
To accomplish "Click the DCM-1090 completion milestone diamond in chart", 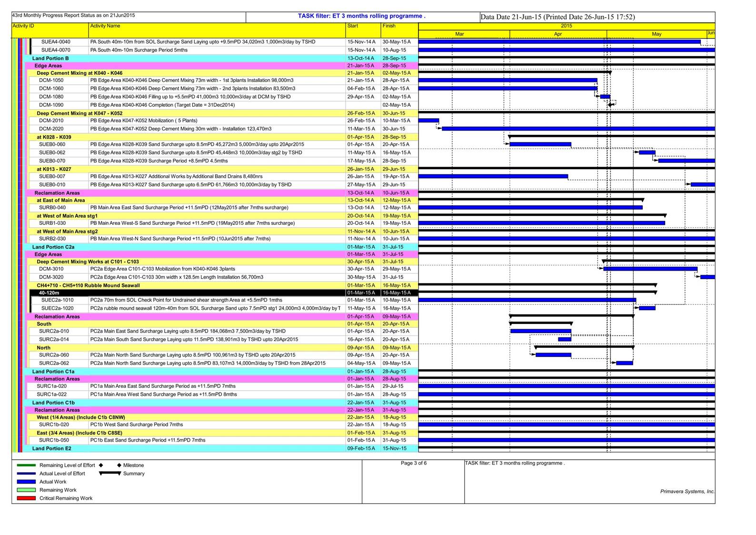I will tap(610, 105).
